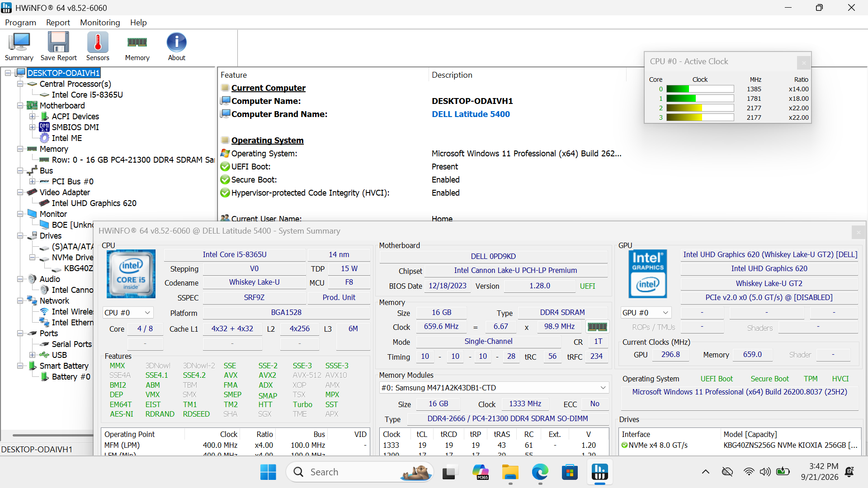Click the Save Report floppy icon
Viewport: 868px width, 488px height.
(58, 47)
